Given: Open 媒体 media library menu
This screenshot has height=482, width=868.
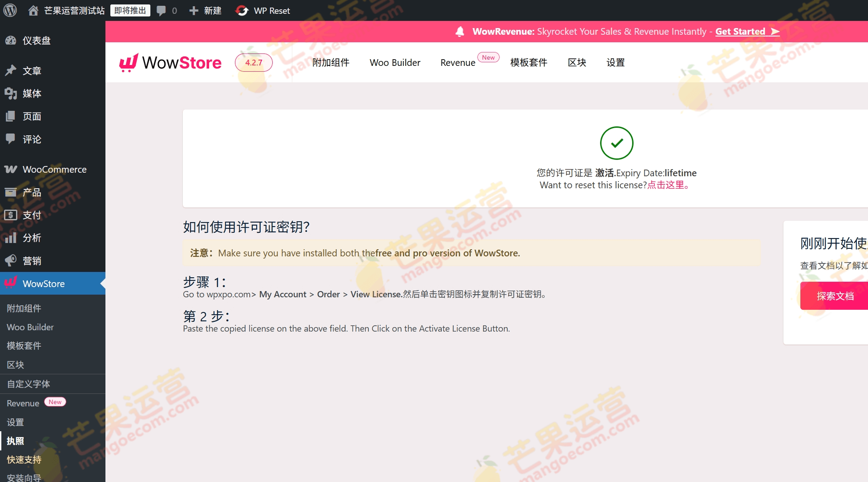Looking at the screenshot, I should [x=32, y=93].
